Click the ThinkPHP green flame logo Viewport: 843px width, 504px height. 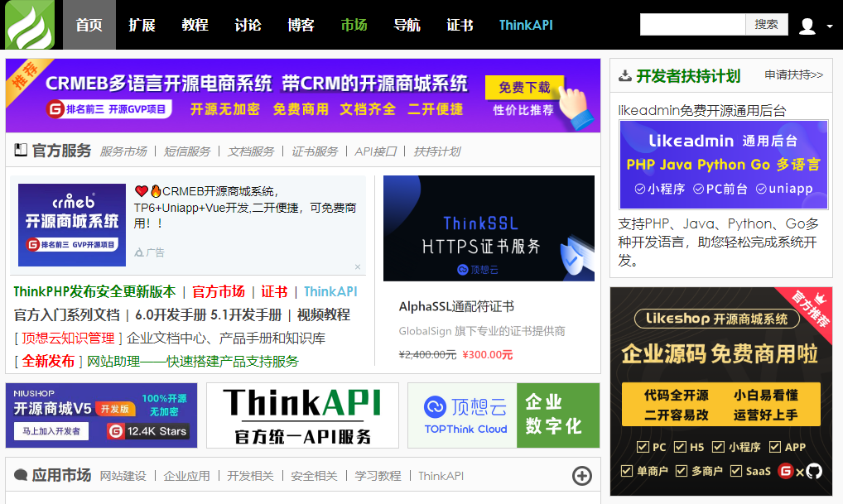pos(30,25)
